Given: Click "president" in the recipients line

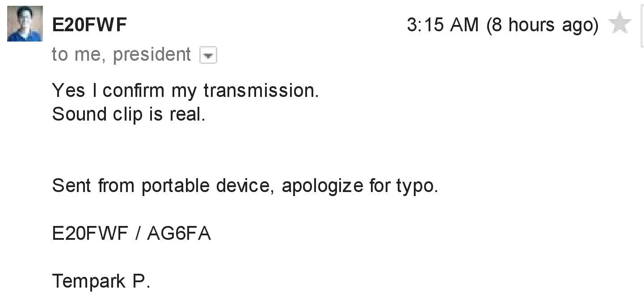Looking at the screenshot, I should tap(152, 54).
